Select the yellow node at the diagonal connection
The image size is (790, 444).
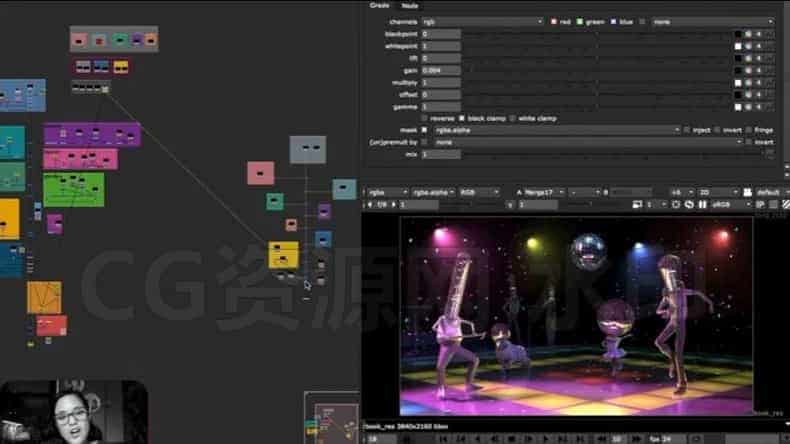pyautogui.click(x=283, y=255)
